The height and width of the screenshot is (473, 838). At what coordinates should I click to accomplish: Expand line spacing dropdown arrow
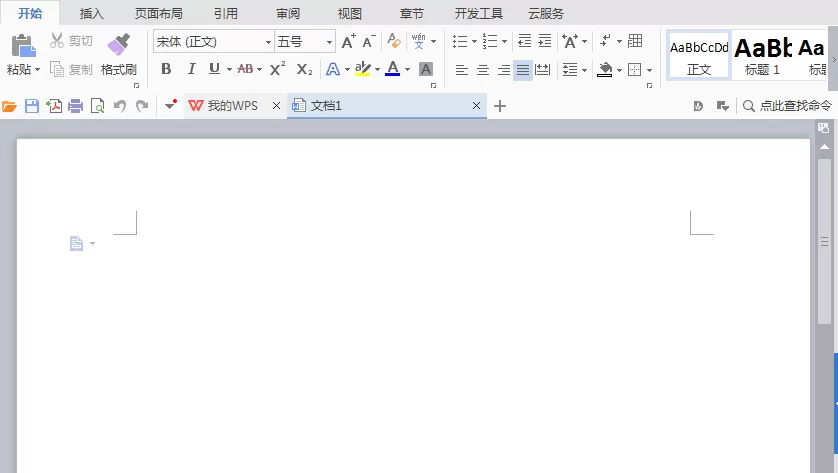(584, 70)
